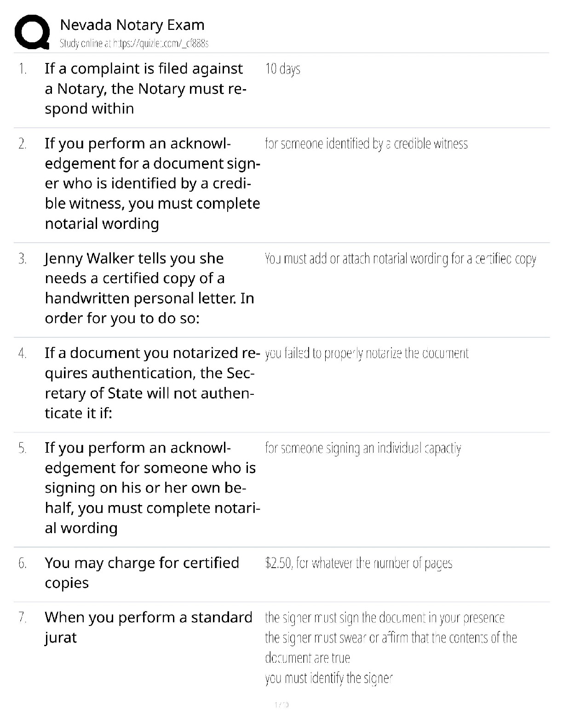Click the page number indicator at bottom

pos(281,705)
